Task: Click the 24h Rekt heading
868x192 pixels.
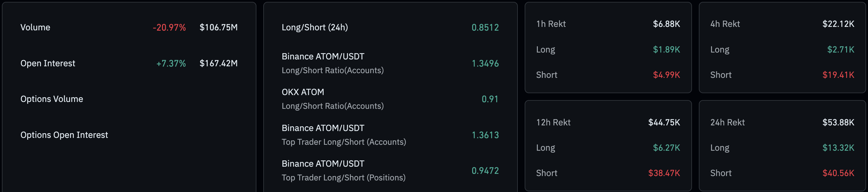Action: pyautogui.click(x=727, y=122)
